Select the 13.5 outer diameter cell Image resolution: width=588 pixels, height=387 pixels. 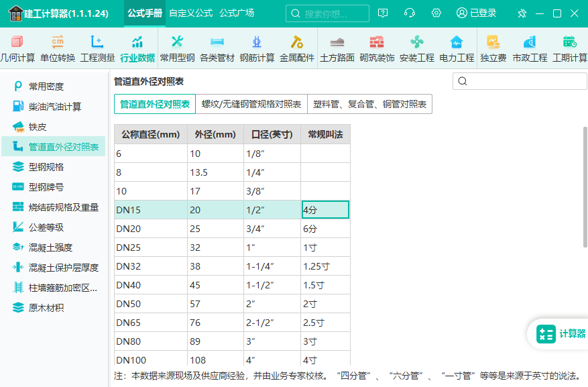(216, 172)
